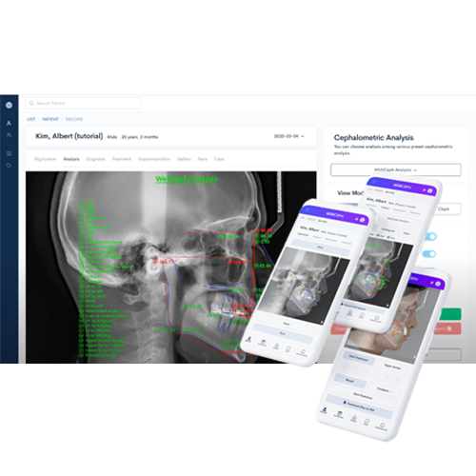
Task: Click the Search Patient input field
Action: pyautogui.click(x=83, y=103)
